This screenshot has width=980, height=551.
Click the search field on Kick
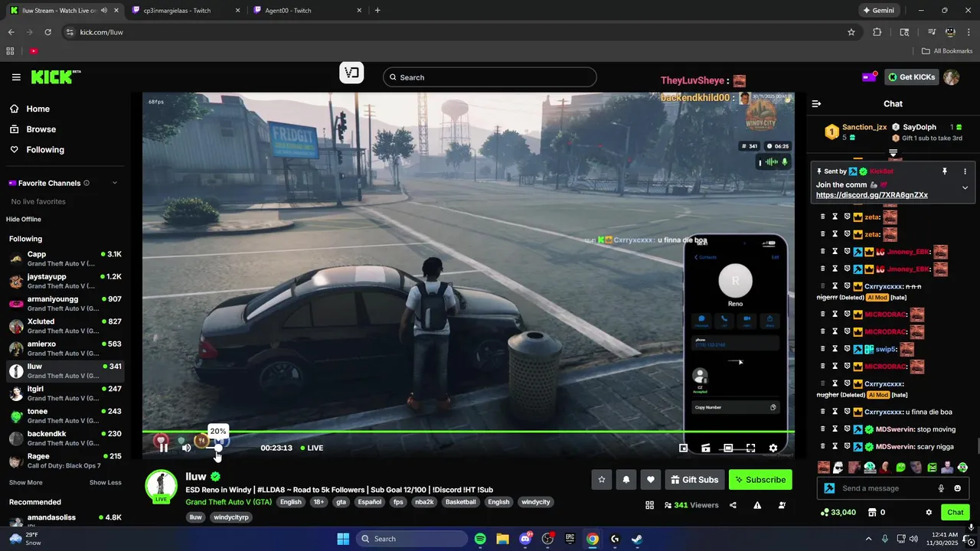pyautogui.click(x=490, y=77)
